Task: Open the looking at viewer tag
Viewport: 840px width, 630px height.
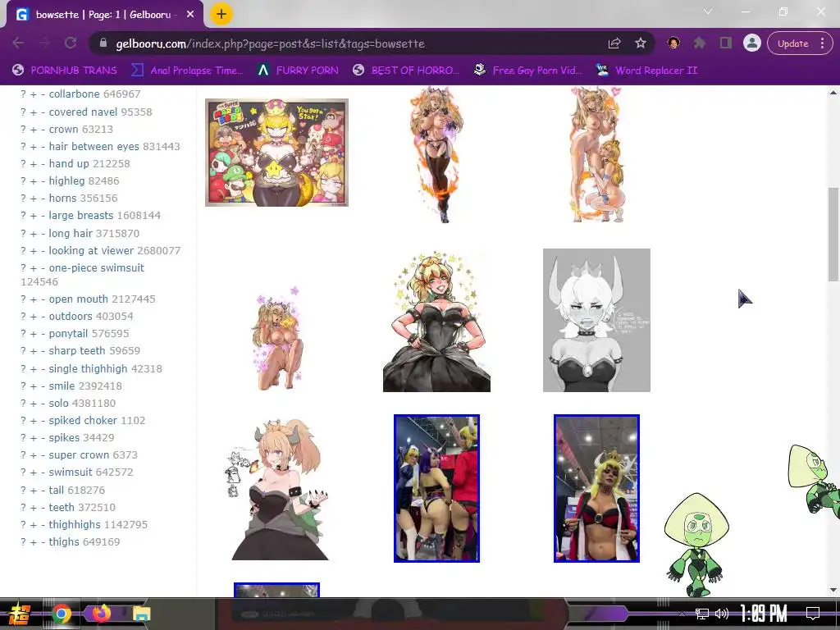Action: click(91, 250)
